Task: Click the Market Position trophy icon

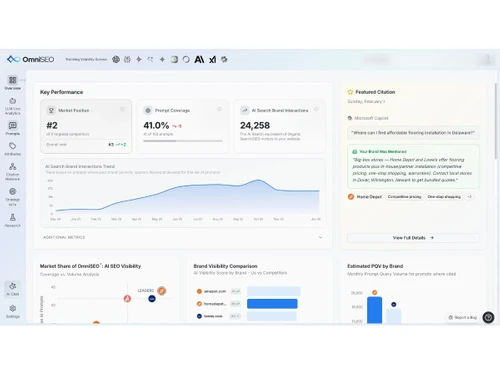Action: point(51,110)
